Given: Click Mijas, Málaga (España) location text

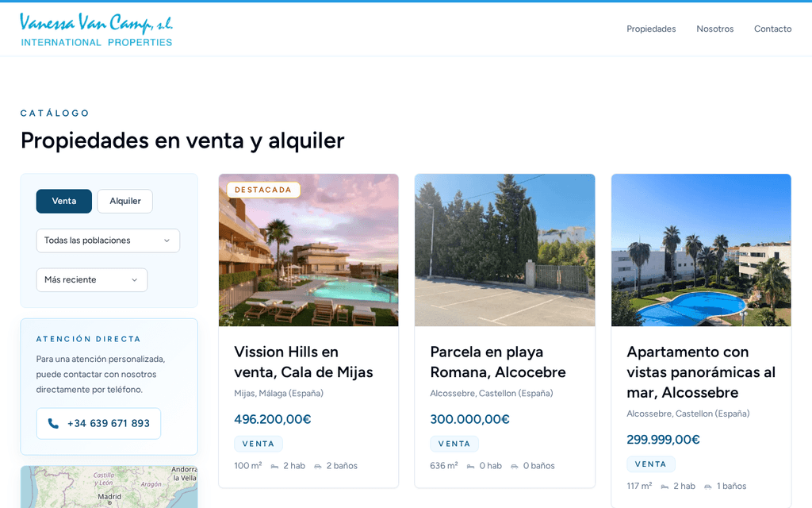Looking at the screenshot, I should pyautogui.click(x=278, y=394).
